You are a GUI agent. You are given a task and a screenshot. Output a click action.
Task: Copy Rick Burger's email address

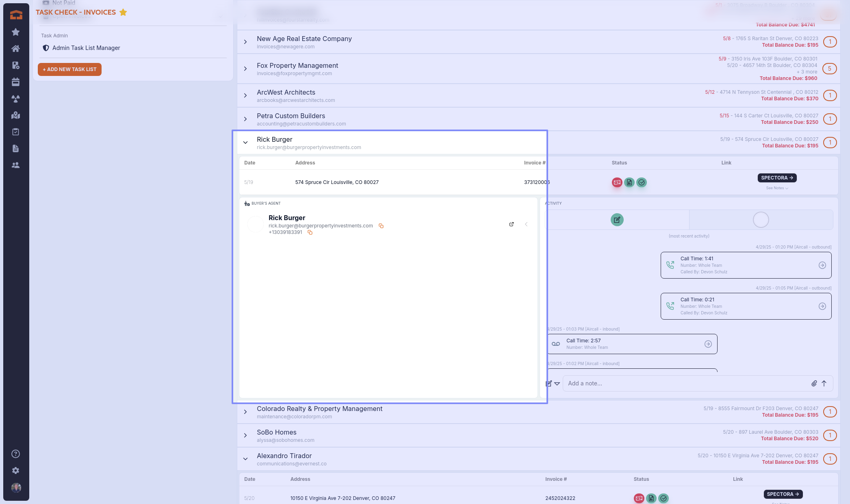[381, 226]
